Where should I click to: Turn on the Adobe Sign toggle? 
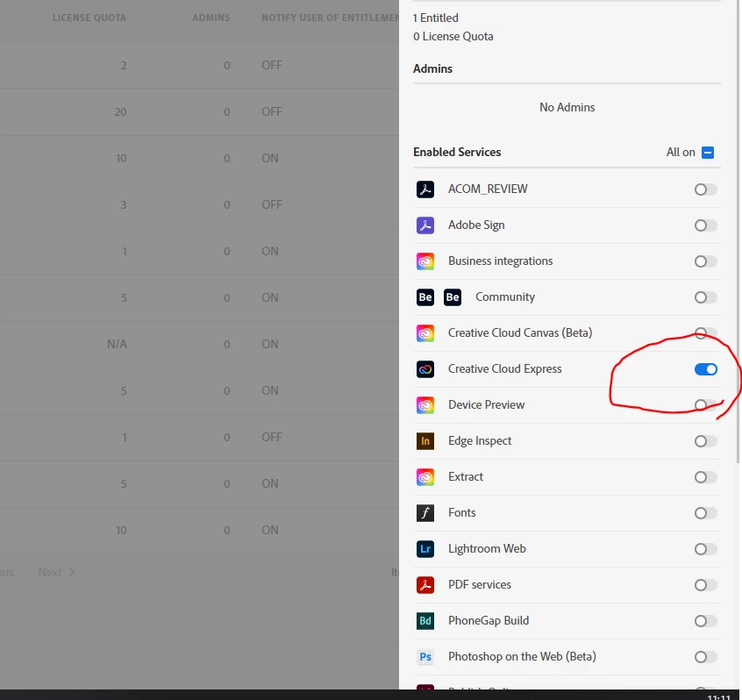pyautogui.click(x=705, y=225)
